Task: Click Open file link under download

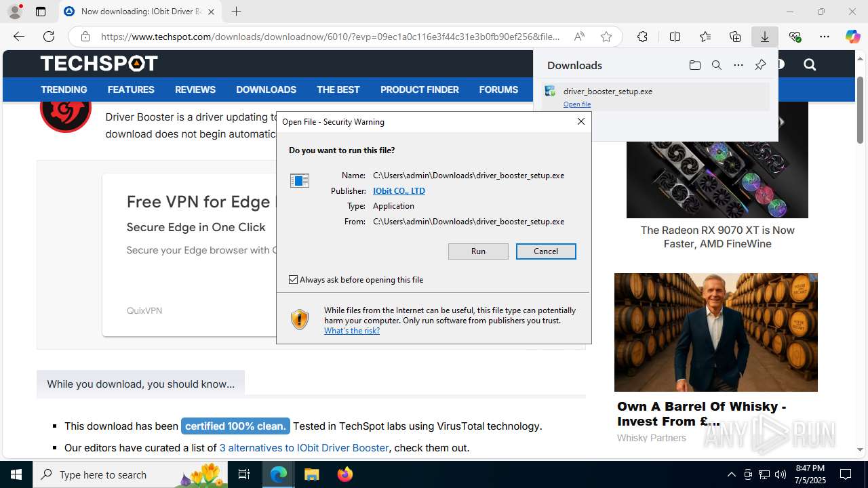Action: 577,104
